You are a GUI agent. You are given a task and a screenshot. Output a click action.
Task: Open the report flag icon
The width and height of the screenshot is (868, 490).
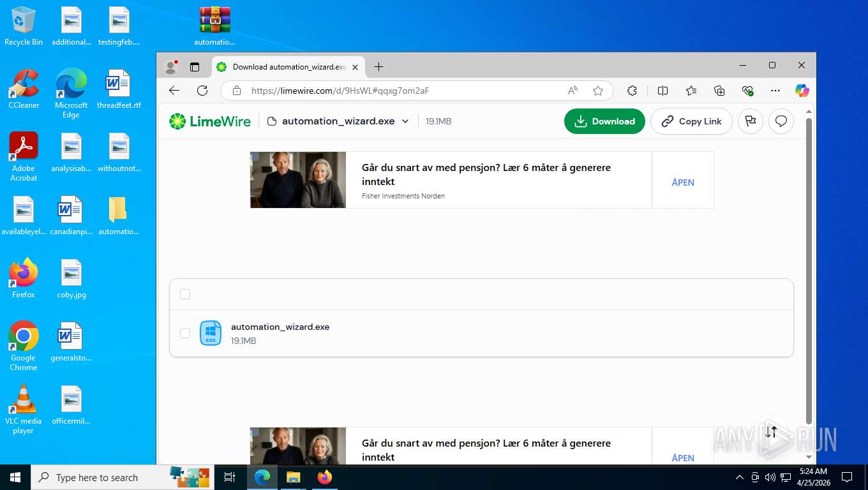point(751,121)
